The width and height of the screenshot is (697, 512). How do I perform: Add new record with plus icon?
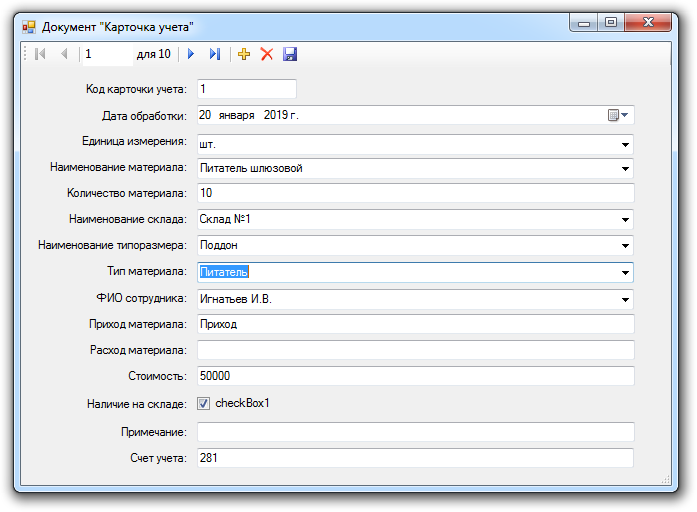pyautogui.click(x=245, y=54)
